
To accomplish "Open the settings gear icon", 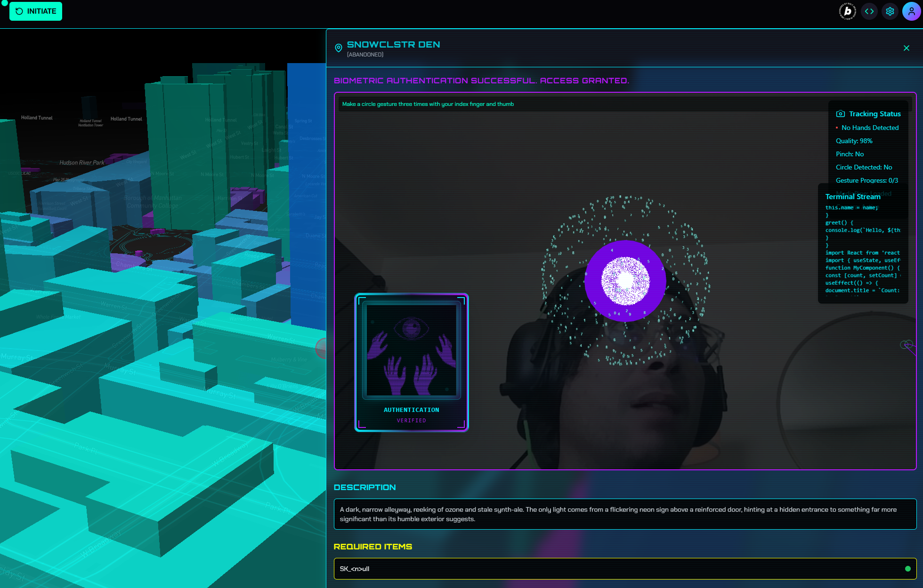I will coord(890,11).
